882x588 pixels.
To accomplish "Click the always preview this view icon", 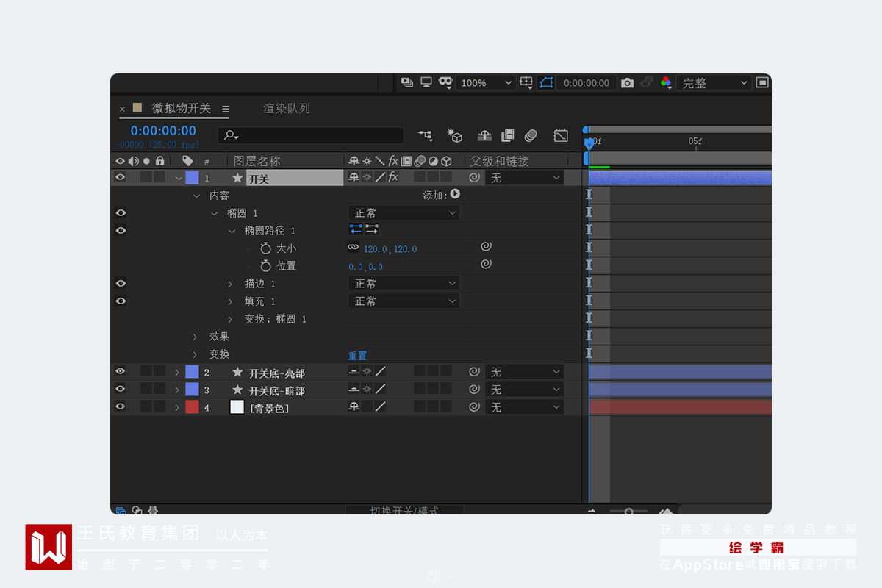I will (407, 82).
